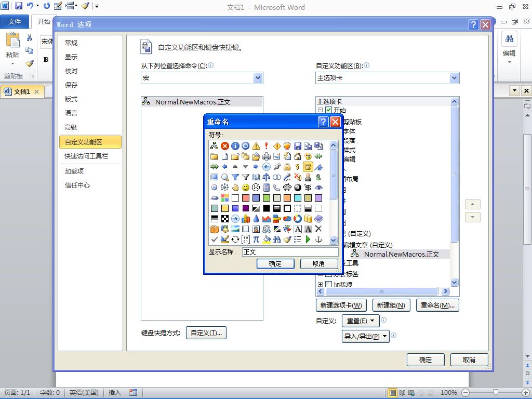Choose the checkmark symbol

(x=215, y=240)
